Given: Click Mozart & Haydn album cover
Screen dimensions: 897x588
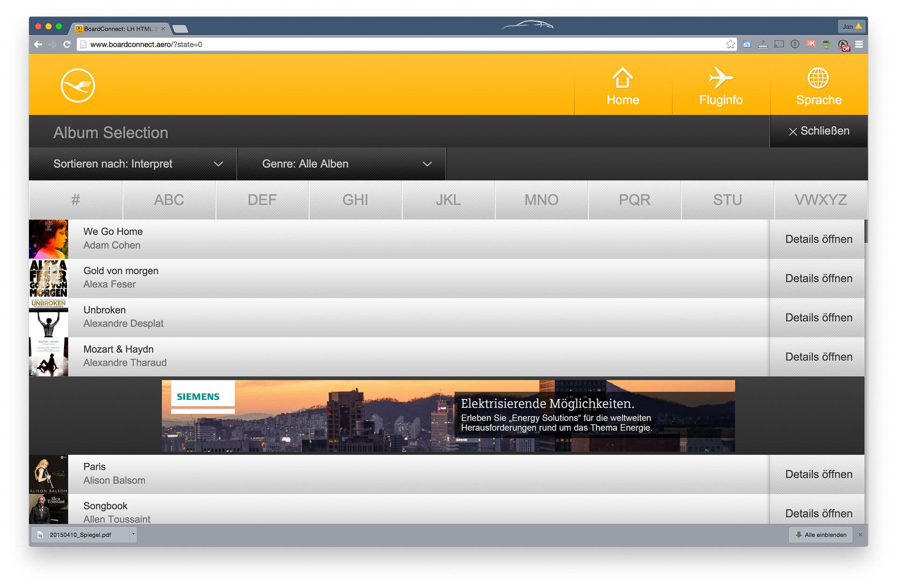Looking at the screenshot, I should pyautogui.click(x=49, y=357).
